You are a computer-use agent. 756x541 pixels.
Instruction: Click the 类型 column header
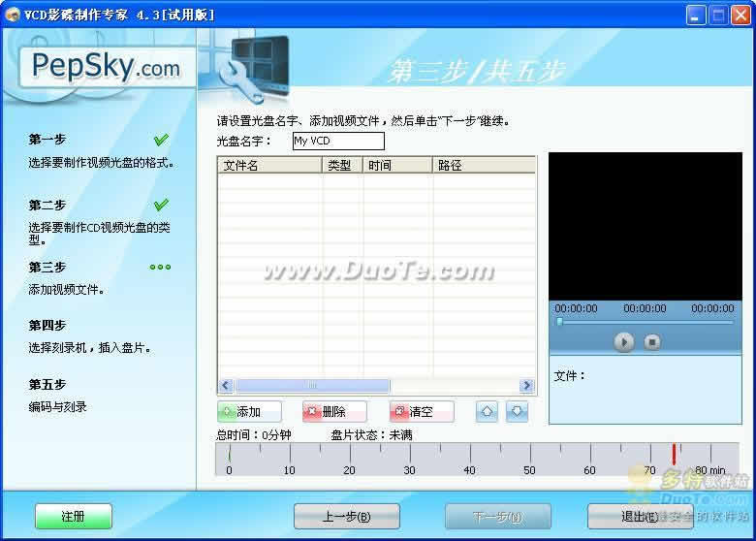(342, 166)
